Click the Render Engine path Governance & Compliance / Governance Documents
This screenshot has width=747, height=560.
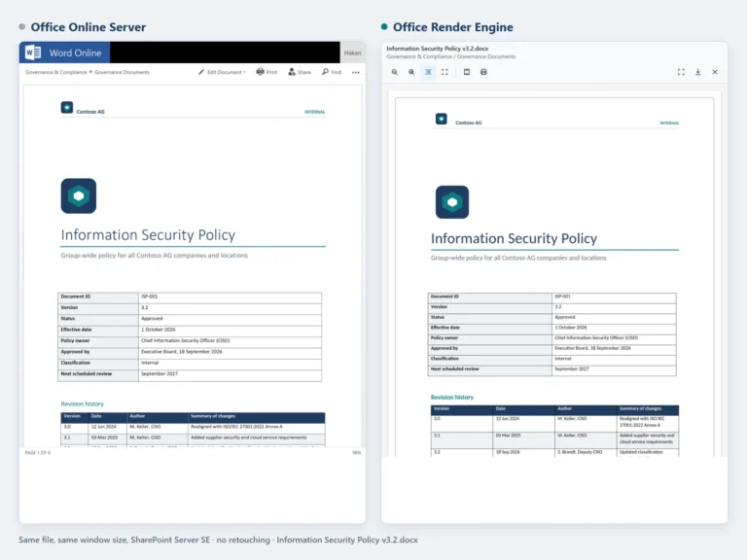450,56
